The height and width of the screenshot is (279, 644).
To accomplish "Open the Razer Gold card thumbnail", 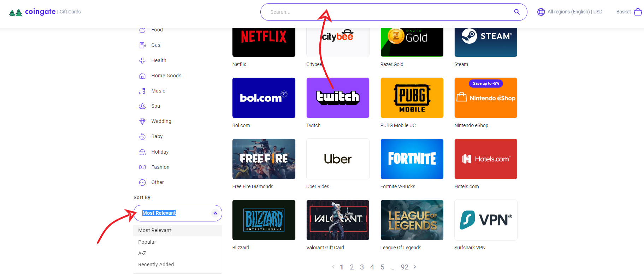I will 412,42.
